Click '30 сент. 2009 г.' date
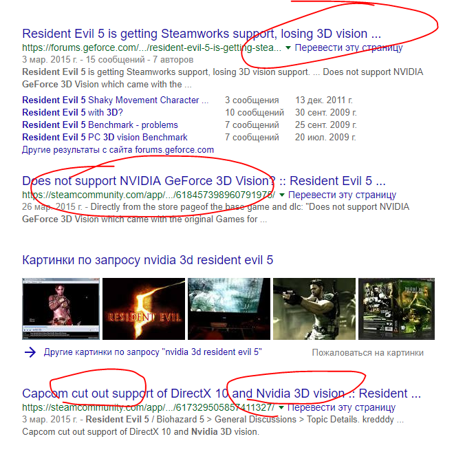Image resolution: width=476 pixels, height=452 pixels. (x=326, y=113)
